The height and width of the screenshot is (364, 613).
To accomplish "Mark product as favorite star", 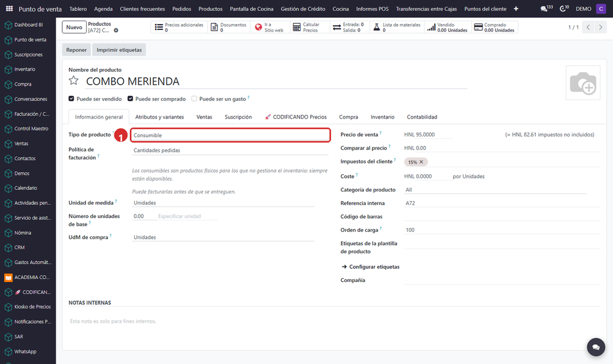I will pyautogui.click(x=74, y=81).
